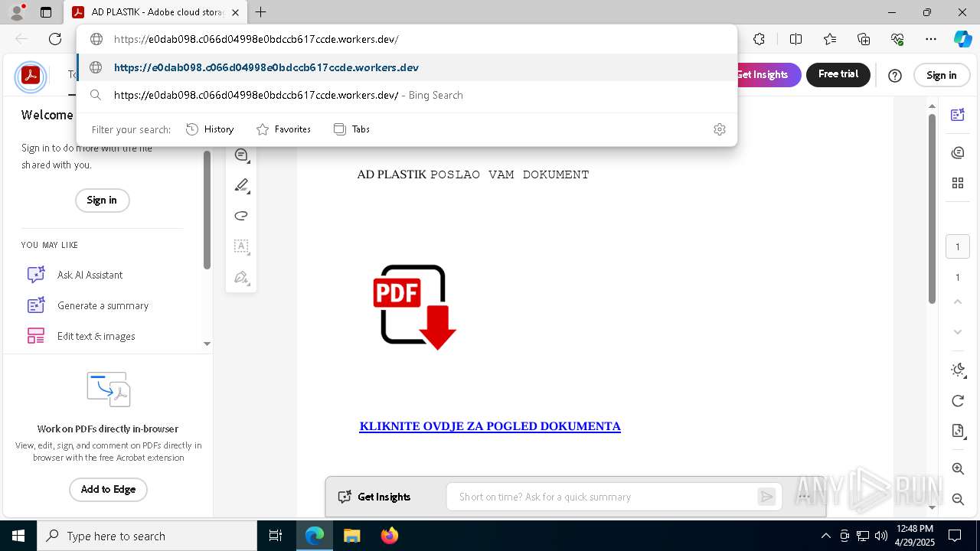Open Generate a summary suggestion
The height and width of the screenshot is (551, 980).
[x=88, y=305]
